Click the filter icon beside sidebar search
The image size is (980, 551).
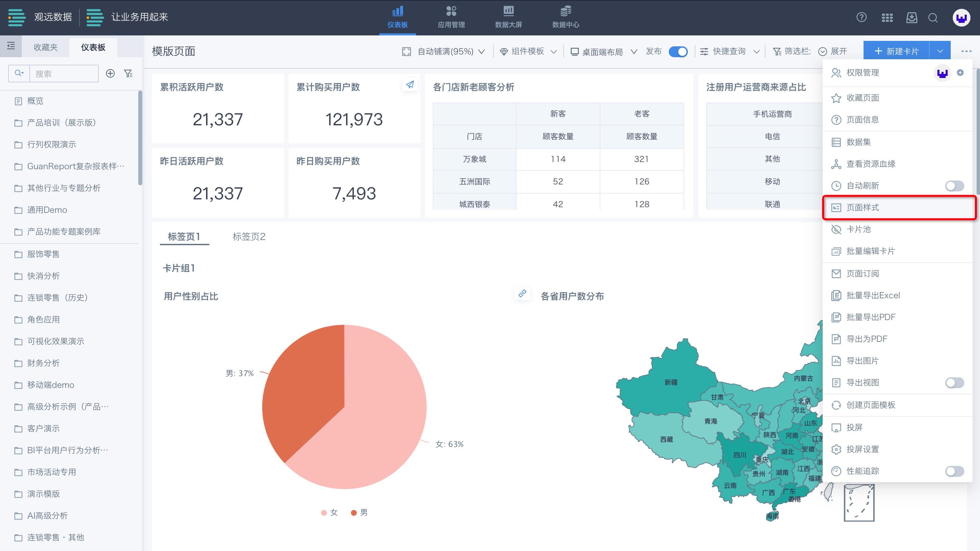(x=128, y=74)
